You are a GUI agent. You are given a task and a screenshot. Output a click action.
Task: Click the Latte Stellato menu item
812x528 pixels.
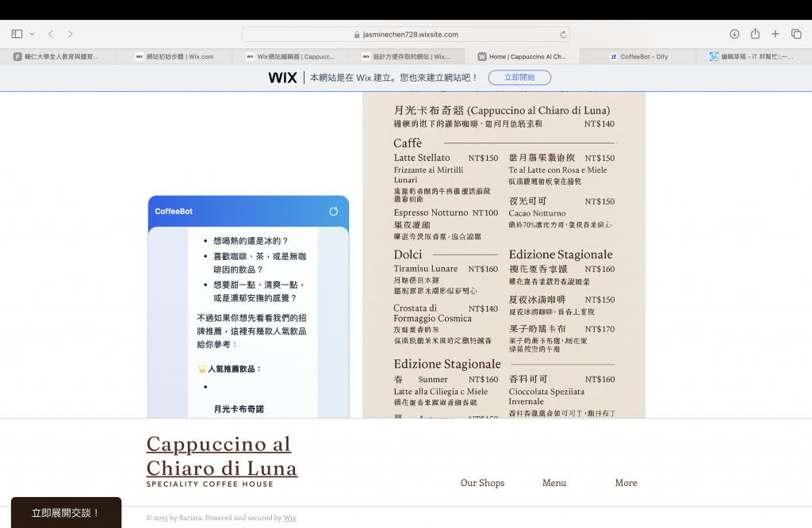click(422, 157)
